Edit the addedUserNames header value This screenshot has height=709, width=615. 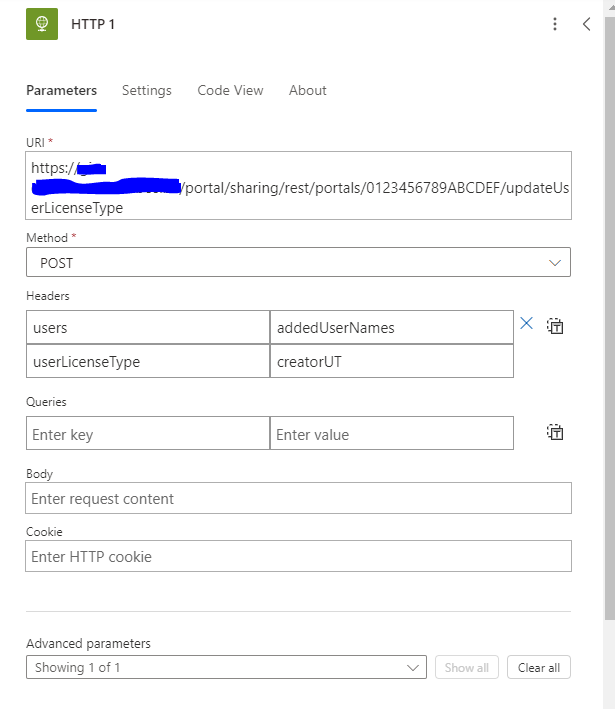click(392, 327)
